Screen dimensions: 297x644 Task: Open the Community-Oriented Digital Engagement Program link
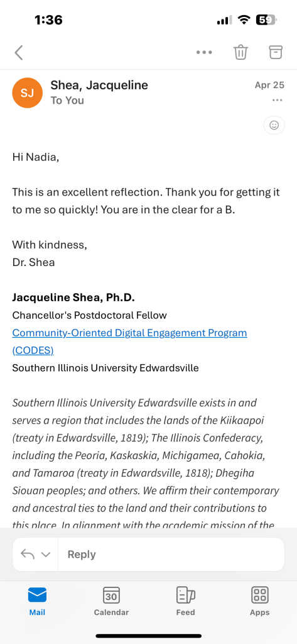(x=129, y=333)
